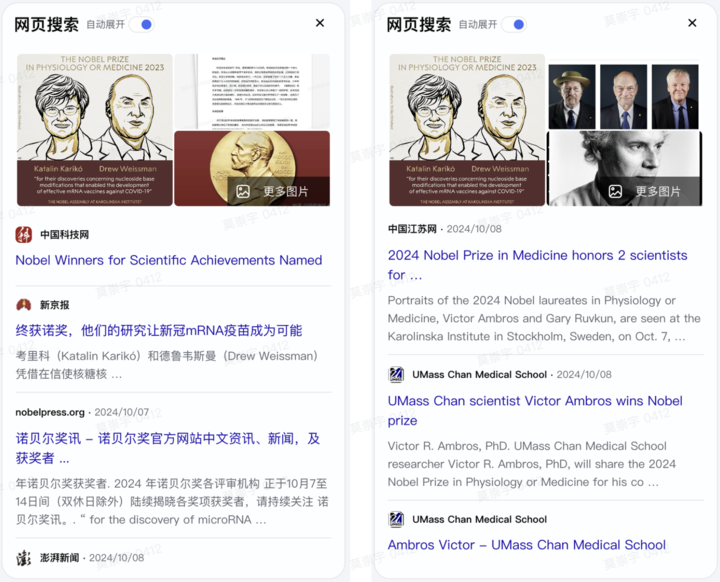This screenshot has width=720, height=582.
Task: Click 更多图片 image icon in left panel
Action: coord(243,192)
